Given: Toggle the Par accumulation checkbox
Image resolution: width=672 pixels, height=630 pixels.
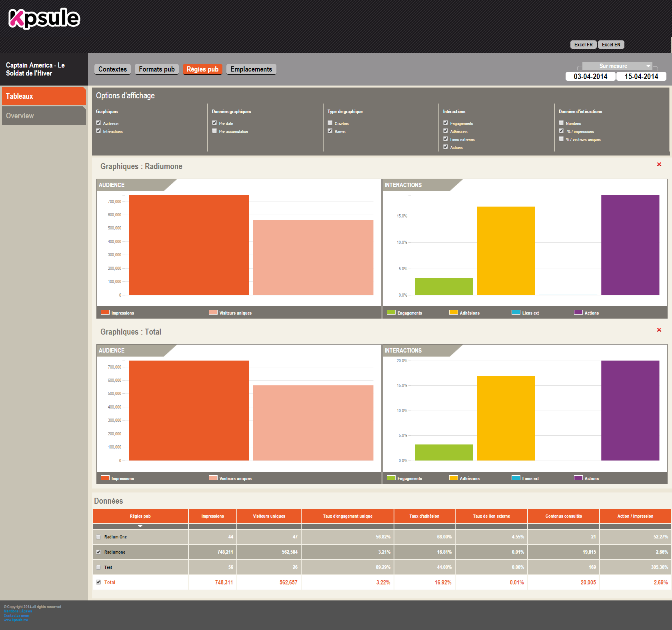Looking at the screenshot, I should pos(214,131).
